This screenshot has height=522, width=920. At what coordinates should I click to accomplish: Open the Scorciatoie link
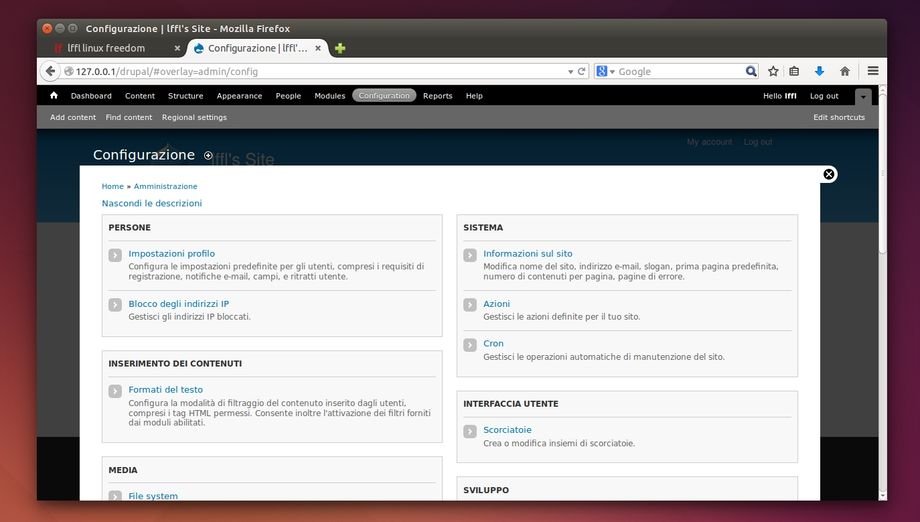(508, 430)
